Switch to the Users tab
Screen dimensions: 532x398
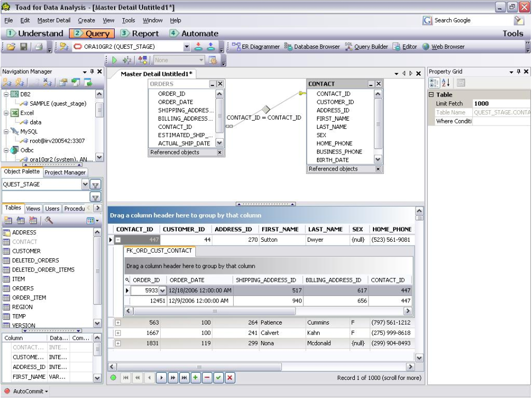click(52, 208)
